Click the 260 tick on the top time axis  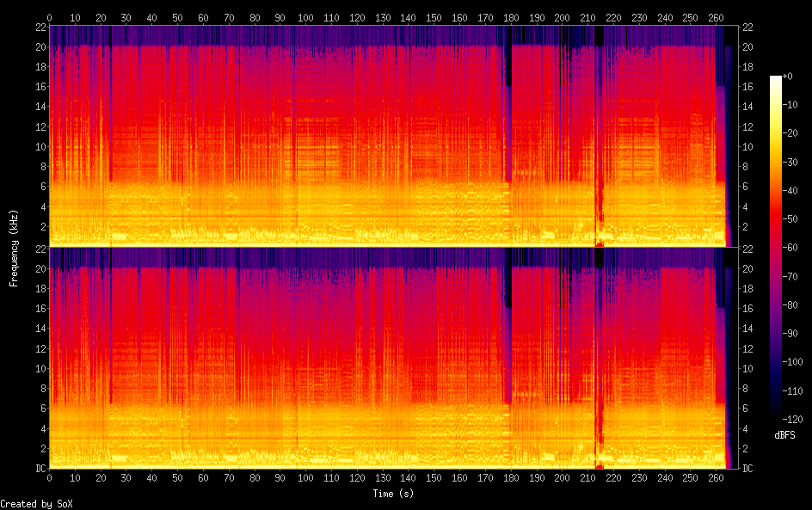click(x=716, y=17)
